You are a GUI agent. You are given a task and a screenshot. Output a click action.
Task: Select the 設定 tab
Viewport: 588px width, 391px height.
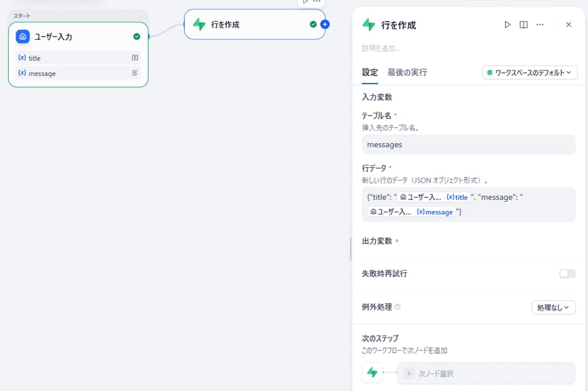click(x=370, y=72)
